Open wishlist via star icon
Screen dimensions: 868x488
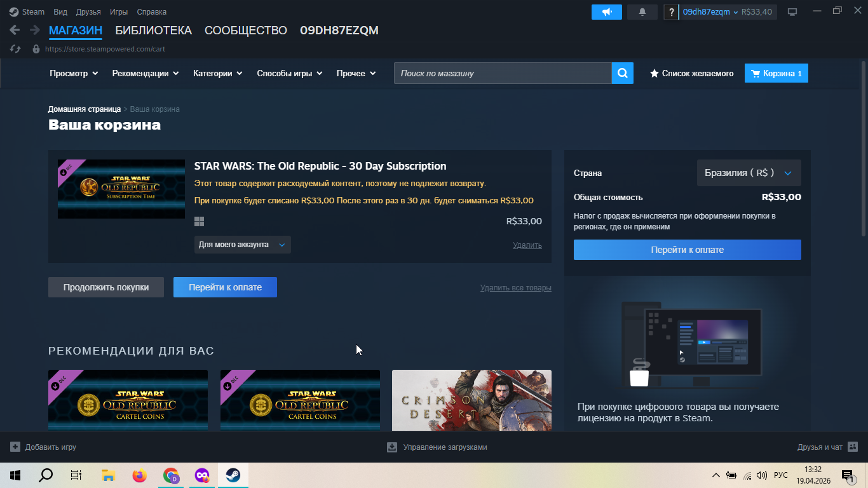click(x=654, y=74)
